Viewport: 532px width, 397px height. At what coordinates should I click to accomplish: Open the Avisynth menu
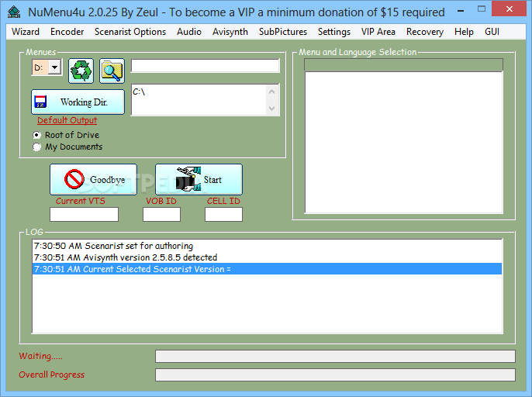(230, 32)
